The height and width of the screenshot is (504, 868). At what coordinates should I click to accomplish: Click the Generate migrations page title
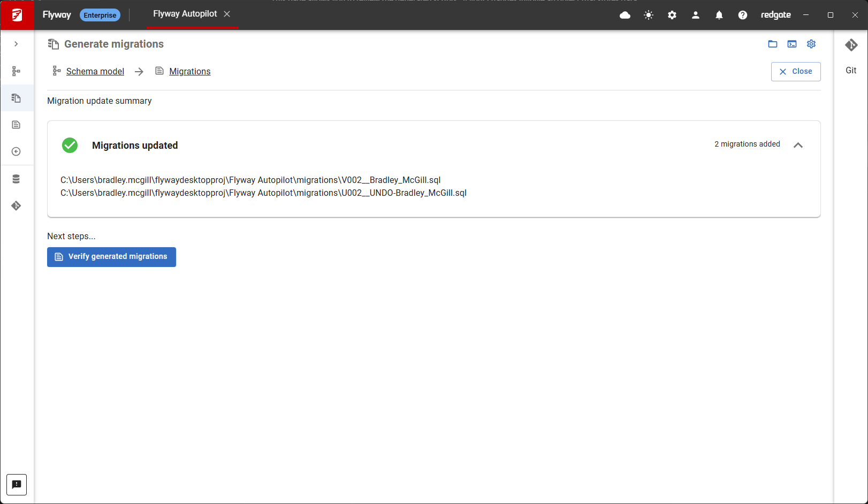point(114,44)
